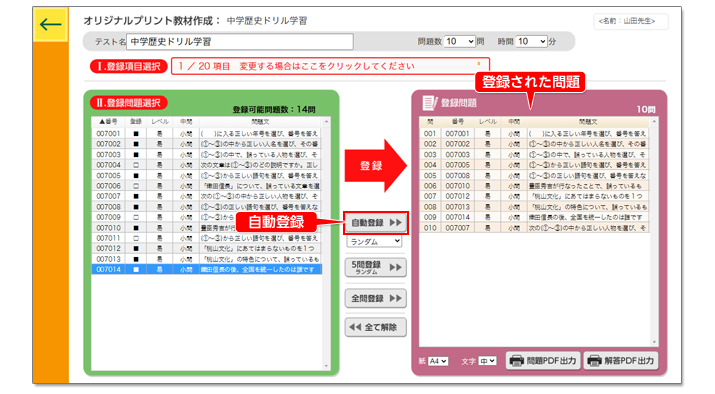
Task: Toggle registration checkbox for 007006
Action: tap(136, 186)
